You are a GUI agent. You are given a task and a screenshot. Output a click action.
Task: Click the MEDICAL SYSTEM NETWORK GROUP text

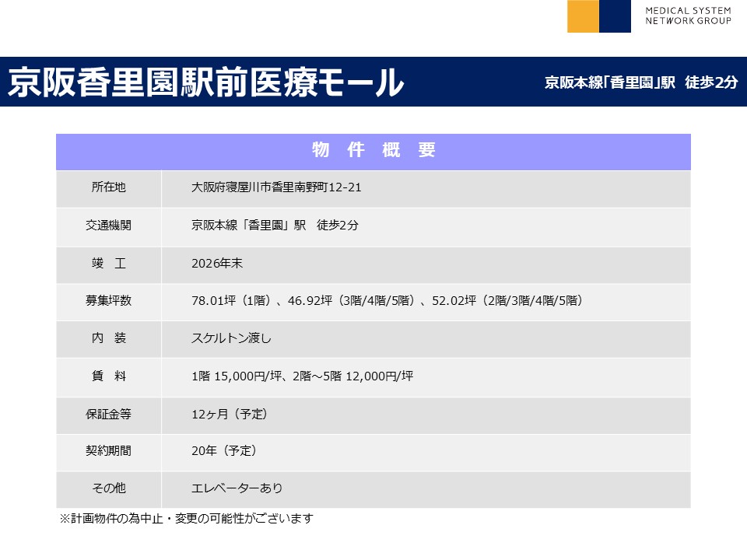coord(688,16)
